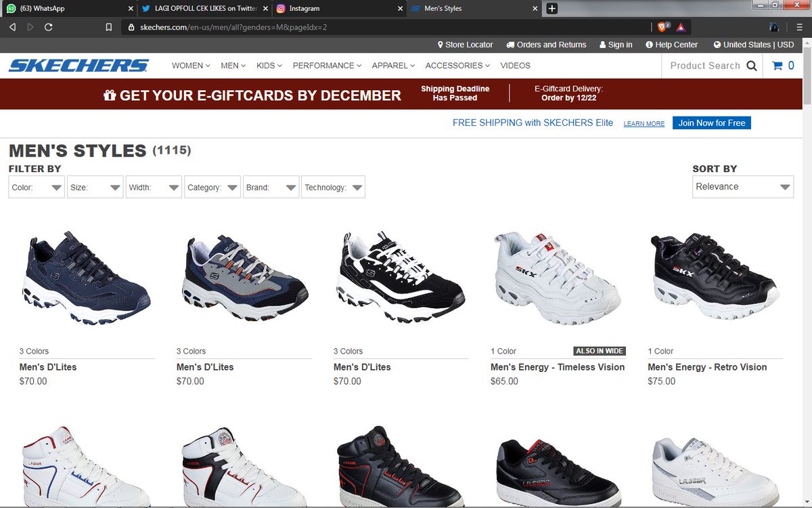Click the $65.00 price text
The width and height of the screenshot is (812, 508).
point(504,381)
